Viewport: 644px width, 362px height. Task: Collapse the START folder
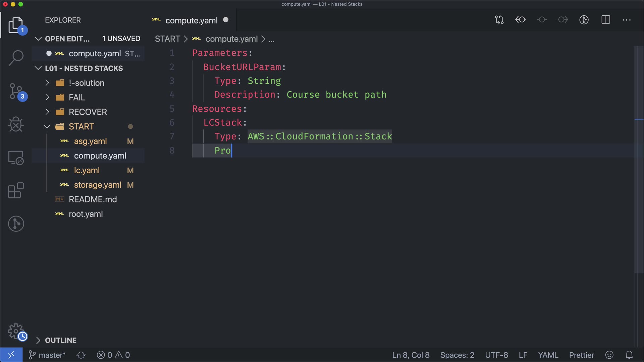point(81,126)
